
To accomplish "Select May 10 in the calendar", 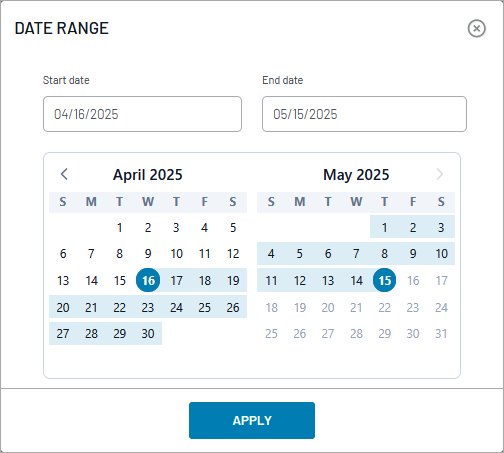I will point(441,254).
